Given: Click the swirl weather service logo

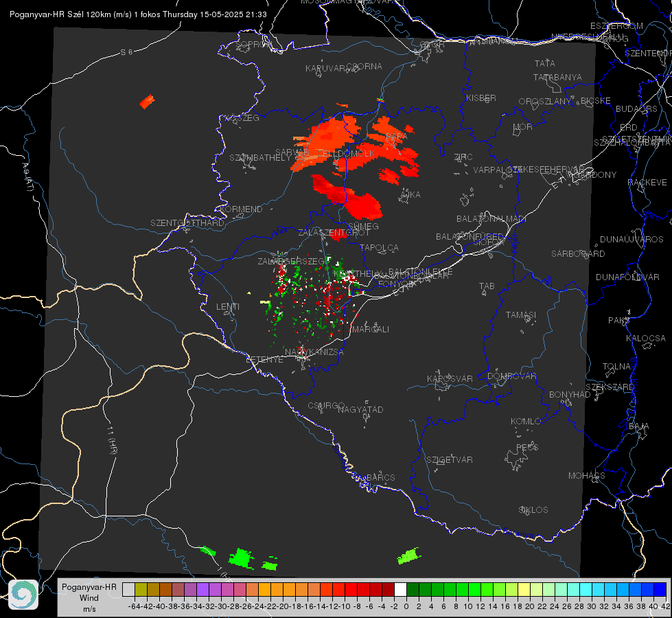Looking at the screenshot, I should click(23, 595).
